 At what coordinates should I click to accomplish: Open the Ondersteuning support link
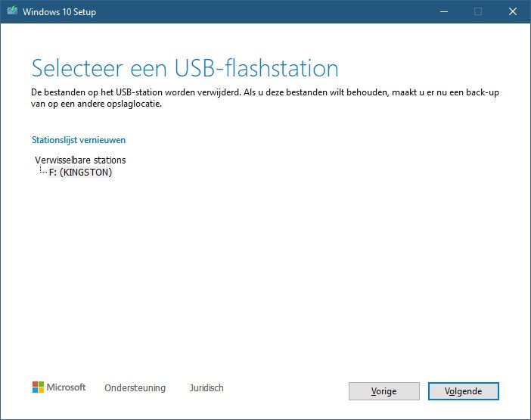pos(135,387)
